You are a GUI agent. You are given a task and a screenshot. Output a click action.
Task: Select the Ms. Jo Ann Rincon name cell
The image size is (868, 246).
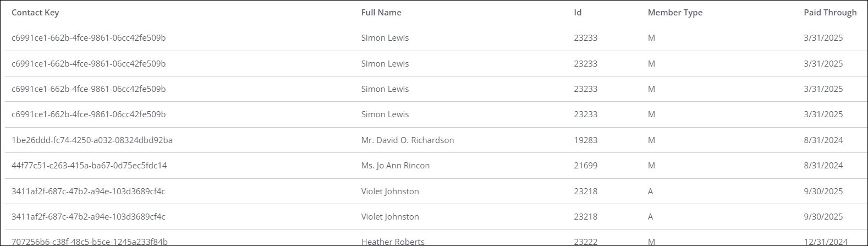pos(395,166)
